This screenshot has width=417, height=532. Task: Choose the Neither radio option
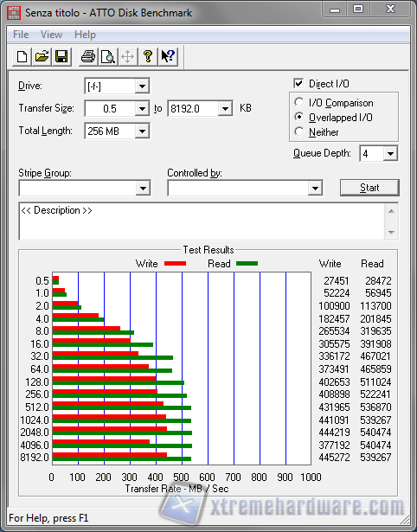pyautogui.click(x=299, y=131)
